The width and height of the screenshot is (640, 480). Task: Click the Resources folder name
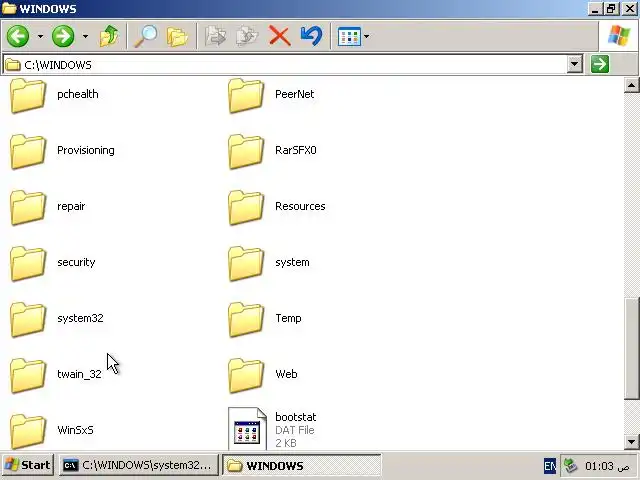300,206
